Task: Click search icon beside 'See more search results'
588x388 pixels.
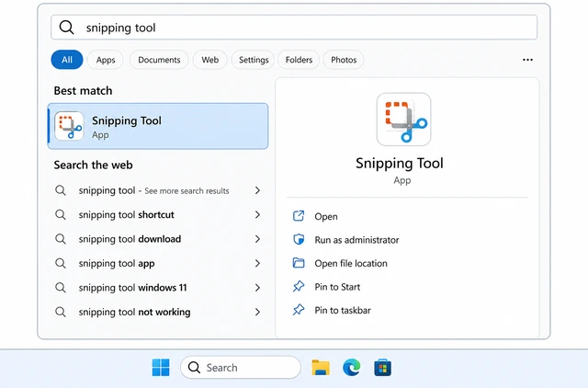Action: pyautogui.click(x=61, y=190)
